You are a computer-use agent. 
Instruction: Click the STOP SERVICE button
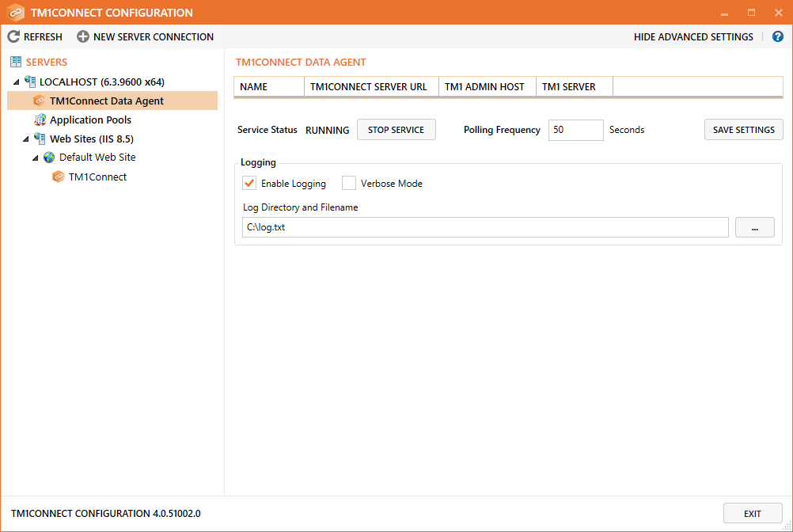pos(396,130)
